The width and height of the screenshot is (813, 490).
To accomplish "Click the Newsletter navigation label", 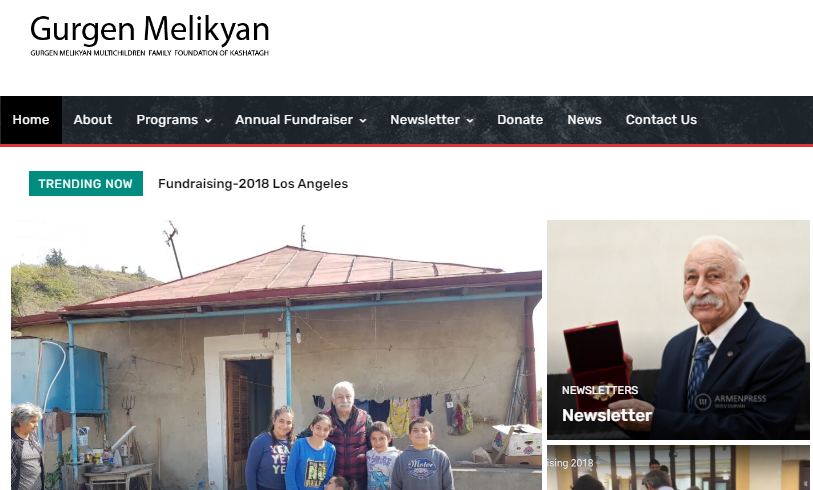I will point(425,120).
